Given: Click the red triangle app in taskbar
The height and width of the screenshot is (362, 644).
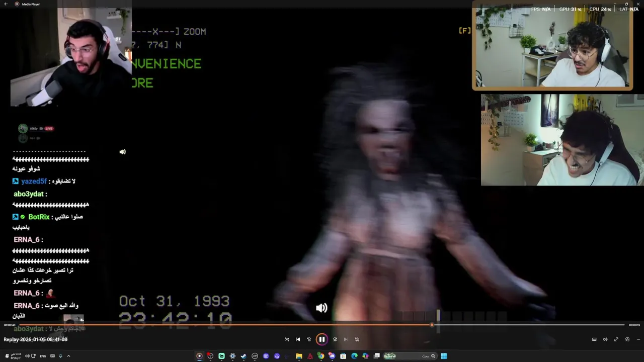Looking at the screenshot, I should [310, 356].
